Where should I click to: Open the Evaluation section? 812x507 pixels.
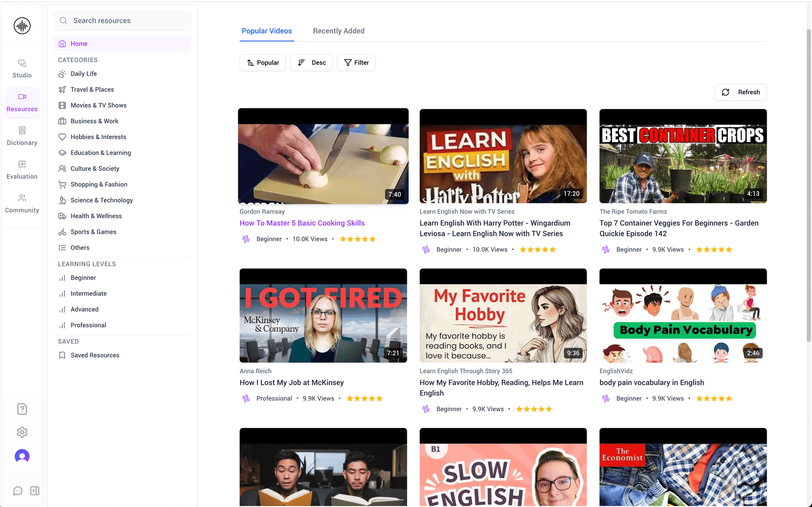click(x=22, y=169)
